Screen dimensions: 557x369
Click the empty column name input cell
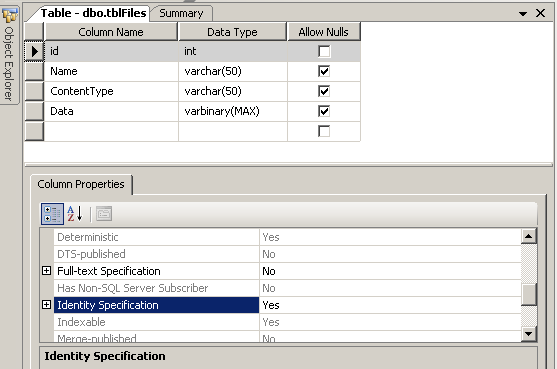pos(111,131)
